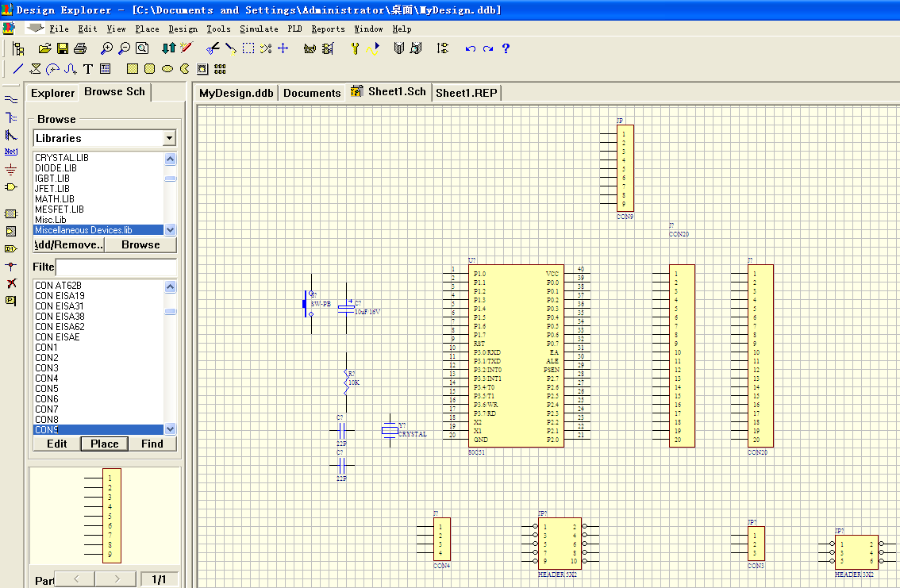The image size is (900, 588).
Task: Switch to the Explorer panel tab
Action: [52, 93]
